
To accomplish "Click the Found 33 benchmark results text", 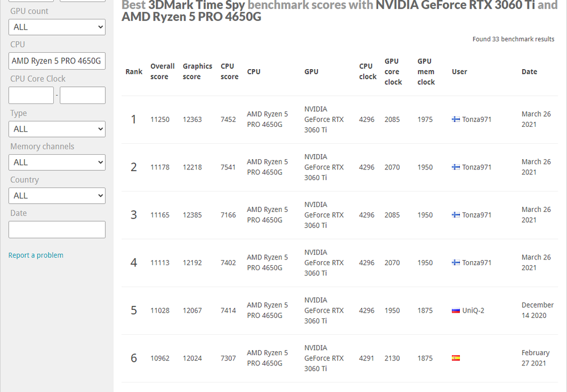I will pyautogui.click(x=514, y=39).
